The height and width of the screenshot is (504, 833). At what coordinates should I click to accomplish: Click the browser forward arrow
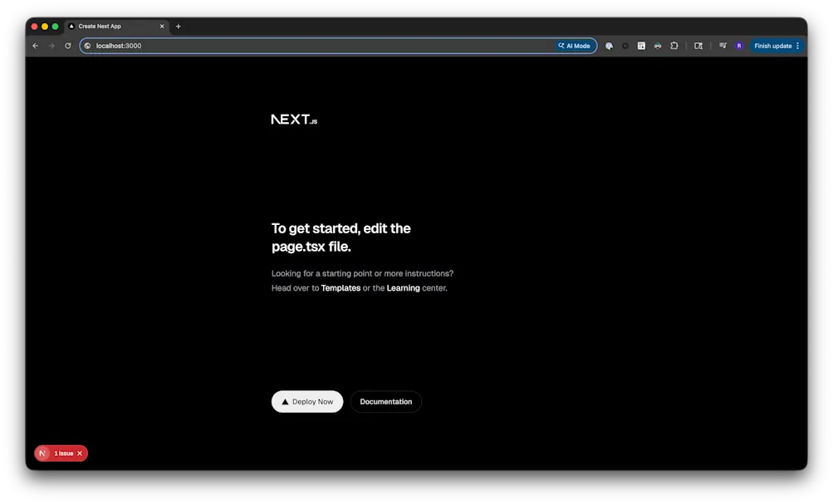pyautogui.click(x=51, y=46)
